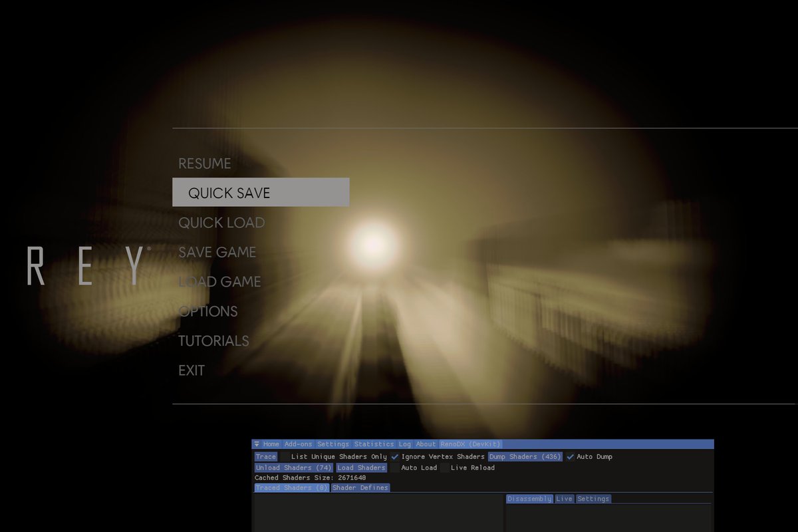This screenshot has height=532, width=798.
Task: Open SAVE GAME from the menu
Action: pos(217,252)
